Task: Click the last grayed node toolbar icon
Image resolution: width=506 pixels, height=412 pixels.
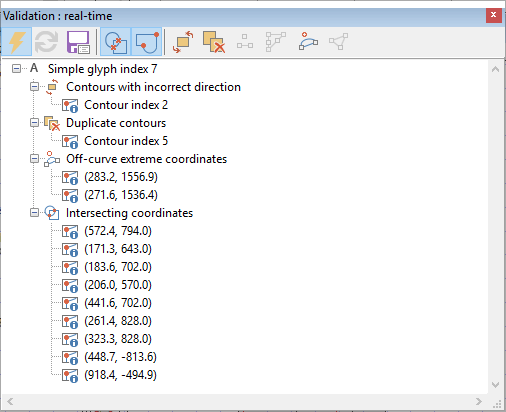Action: pyautogui.click(x=339, y=42)
